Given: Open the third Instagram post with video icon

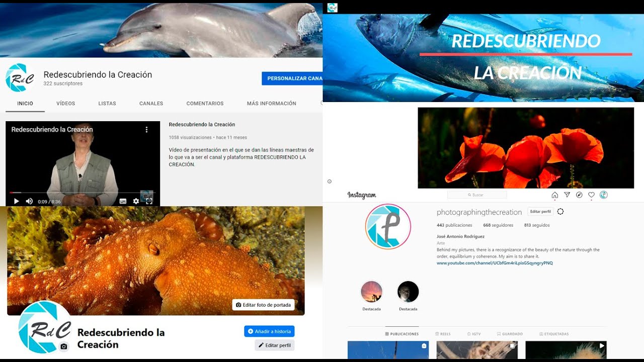Looking at the screenshot, I should coord(566,350).
